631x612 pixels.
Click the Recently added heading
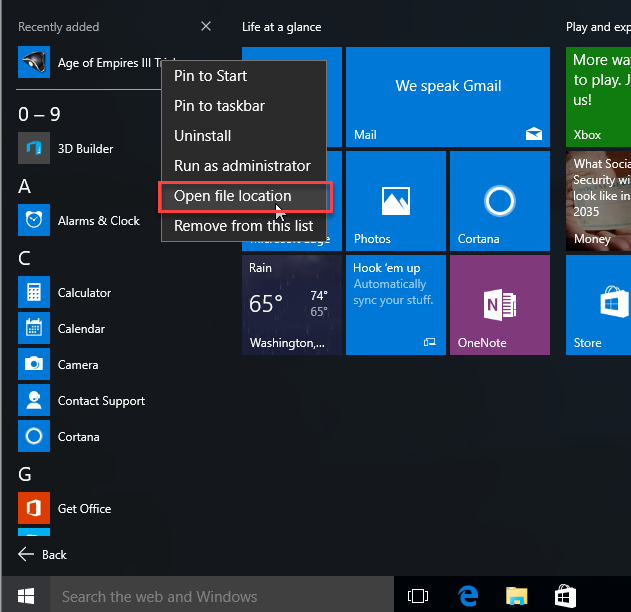(58, 27)
